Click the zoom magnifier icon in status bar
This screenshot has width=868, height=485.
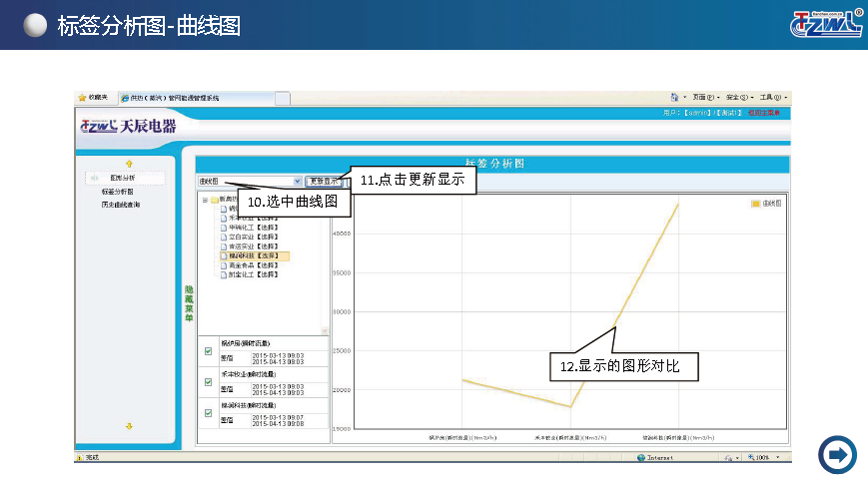click(x=751, y=457)
